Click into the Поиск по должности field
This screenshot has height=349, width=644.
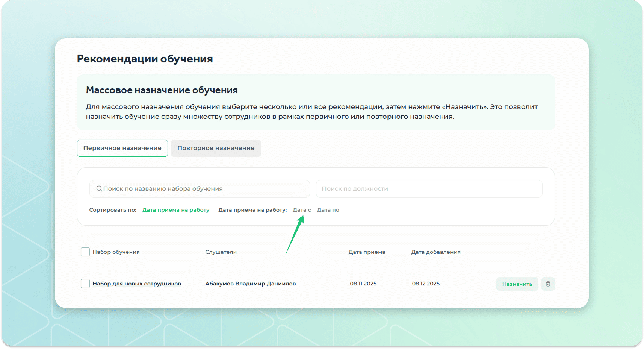point(429,189)
